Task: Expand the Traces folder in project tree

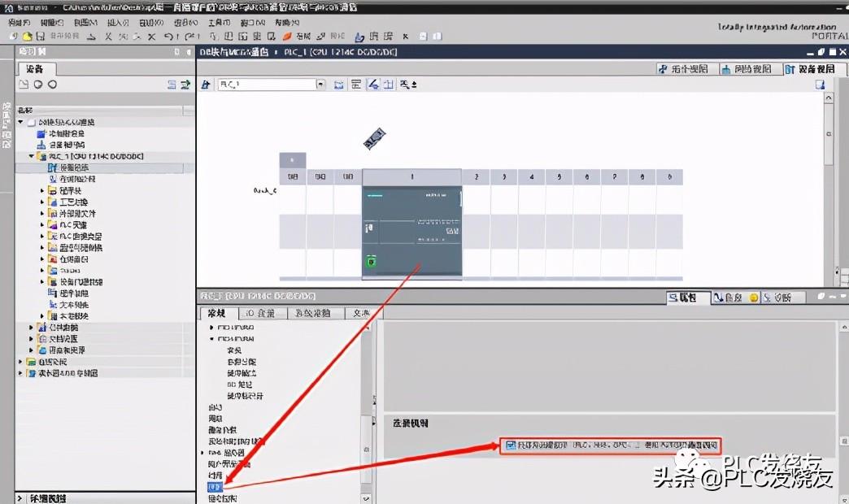Action: (x=41, y=270)
